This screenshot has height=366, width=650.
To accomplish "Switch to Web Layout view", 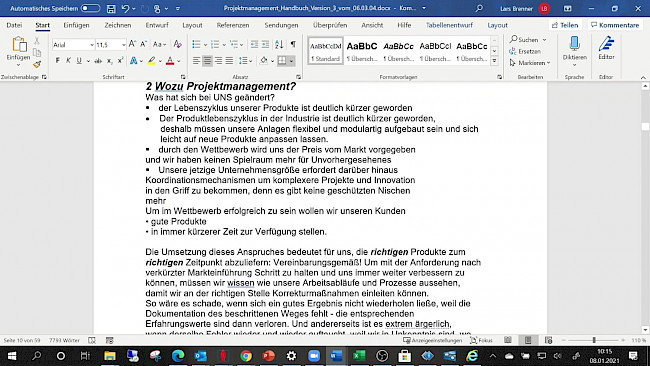I will pyautogui.click(x=548, y=340).
